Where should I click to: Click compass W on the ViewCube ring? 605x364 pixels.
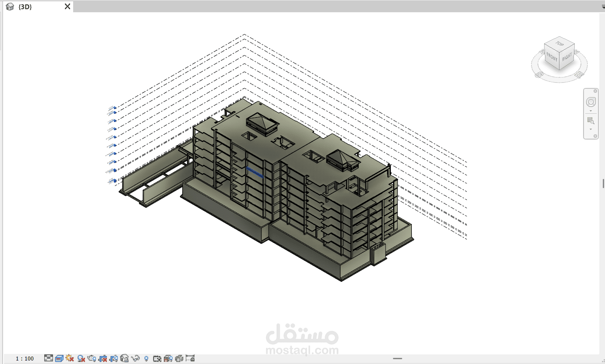[x=541, y=52]
